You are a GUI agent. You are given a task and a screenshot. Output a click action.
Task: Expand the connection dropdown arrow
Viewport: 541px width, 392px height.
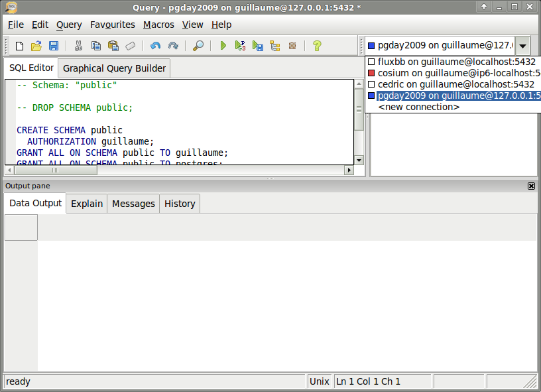523,46
